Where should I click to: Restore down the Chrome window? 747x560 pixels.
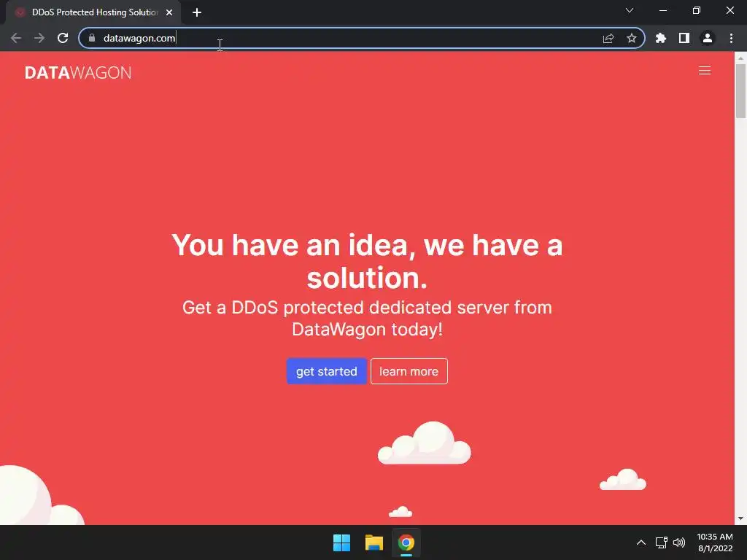pos(697,10)
